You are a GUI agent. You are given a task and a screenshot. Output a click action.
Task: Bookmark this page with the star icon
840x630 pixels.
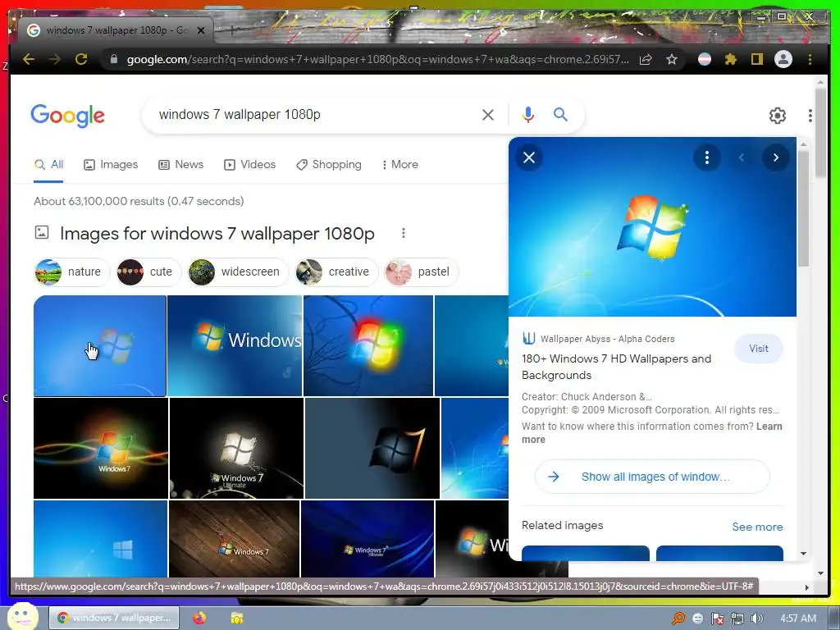pyautogui.click(x=672, y=59)
